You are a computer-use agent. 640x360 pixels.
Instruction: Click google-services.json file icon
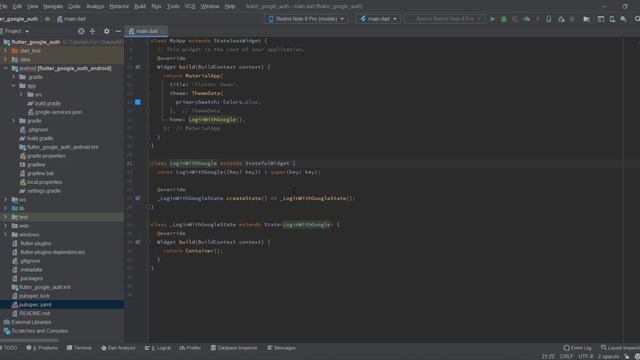[31, 112]
